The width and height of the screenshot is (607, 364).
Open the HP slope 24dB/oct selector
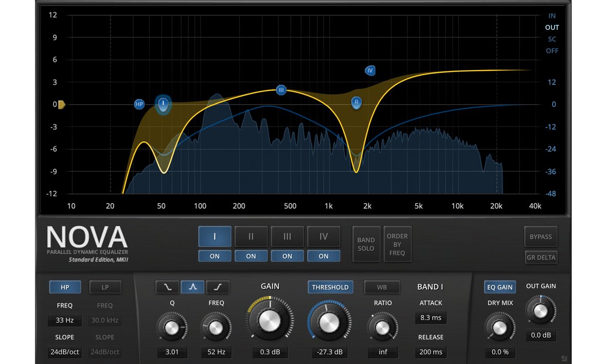pyautogui.click(x=65, y=352)
